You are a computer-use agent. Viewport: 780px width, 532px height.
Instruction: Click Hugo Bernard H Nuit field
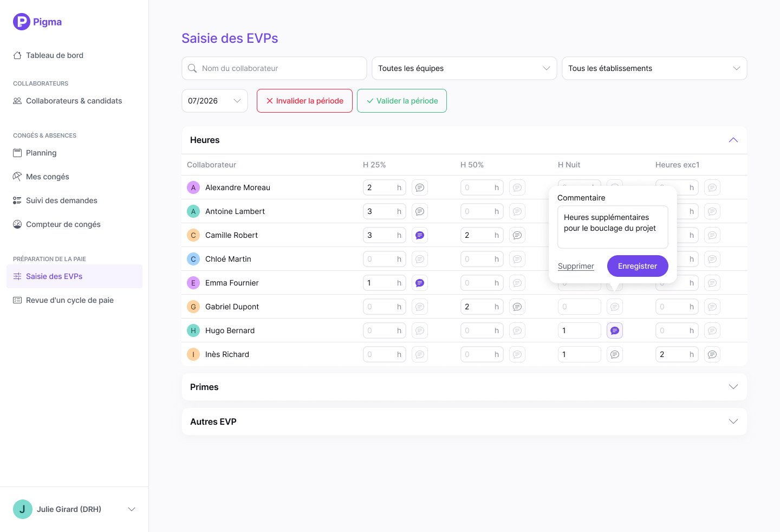(x=579, y=330)
